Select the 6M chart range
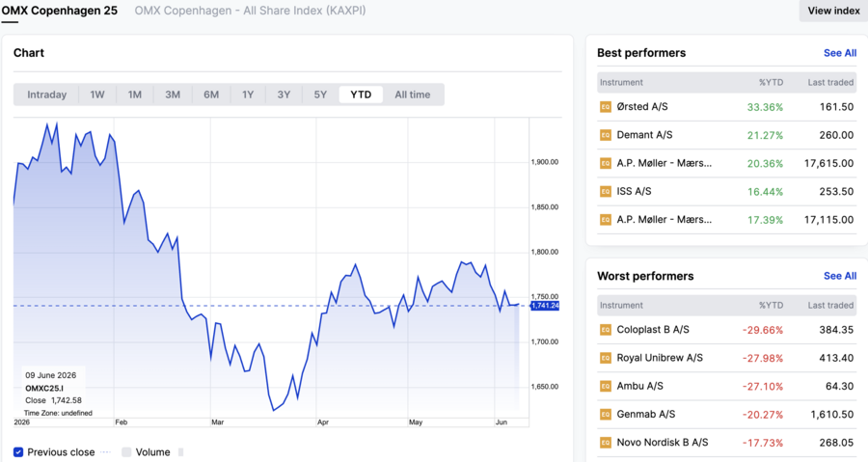The width and height of the screenshot is (868, 462). click(211, 95)
